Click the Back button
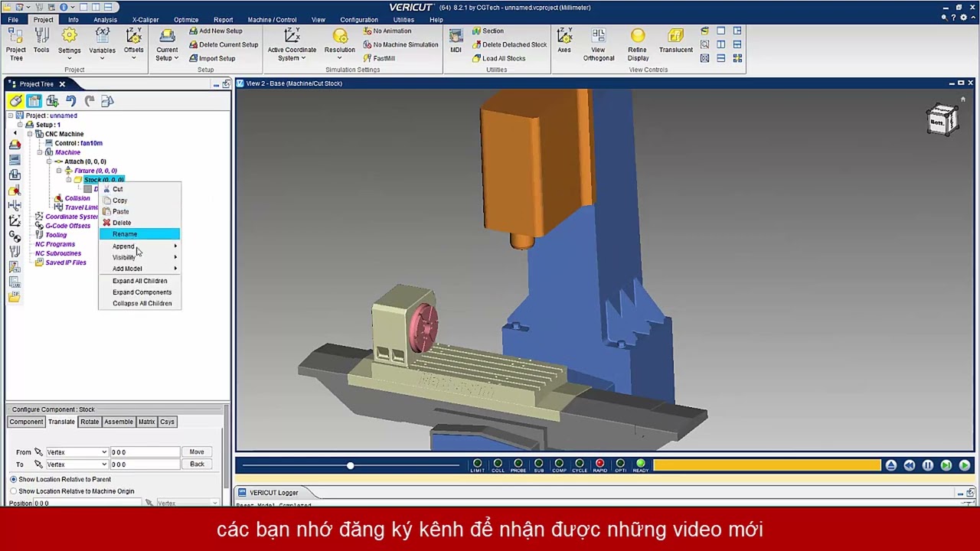 (197, 465)
